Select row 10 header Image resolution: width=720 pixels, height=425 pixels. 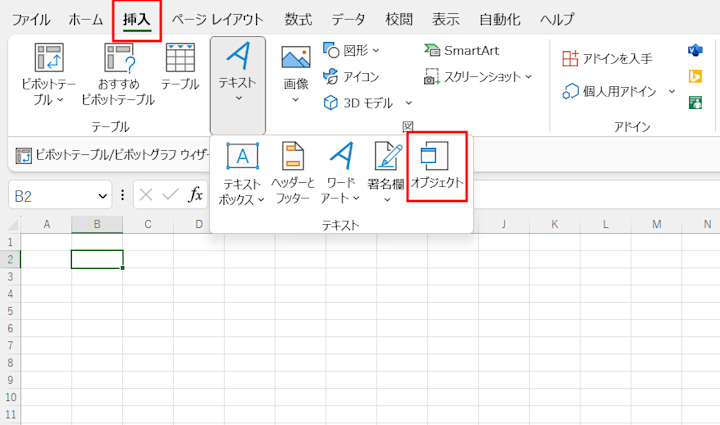pyautogui.click(x=10, y=397)
